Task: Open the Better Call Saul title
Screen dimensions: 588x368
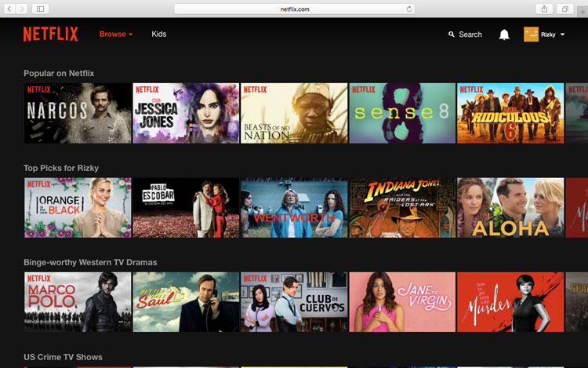Action: 186,302
